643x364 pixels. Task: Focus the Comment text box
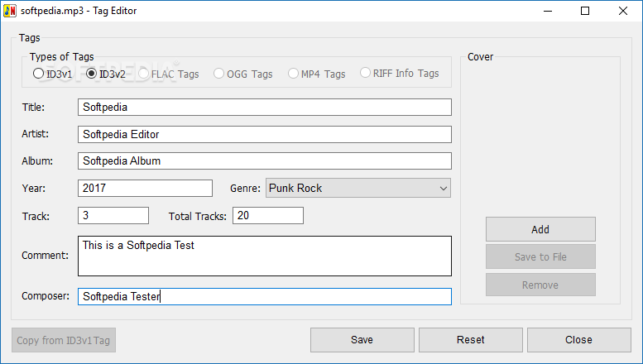pos(265,256)
